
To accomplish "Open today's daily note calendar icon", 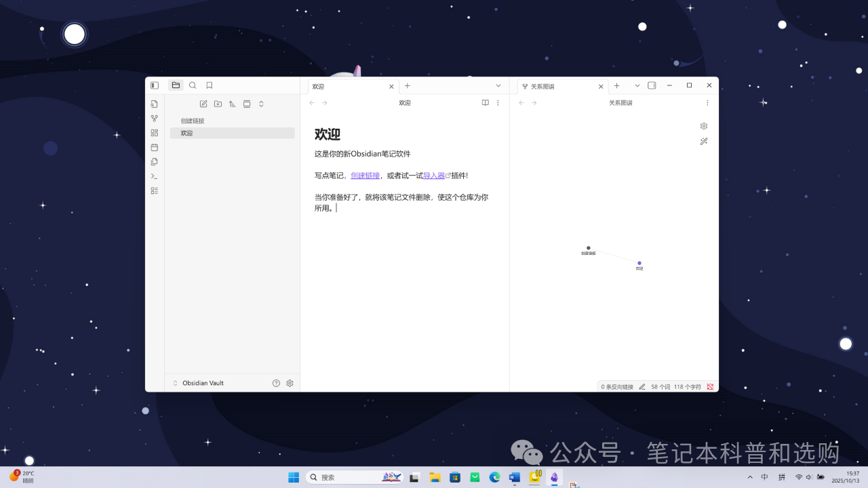I will pos(155,147).
